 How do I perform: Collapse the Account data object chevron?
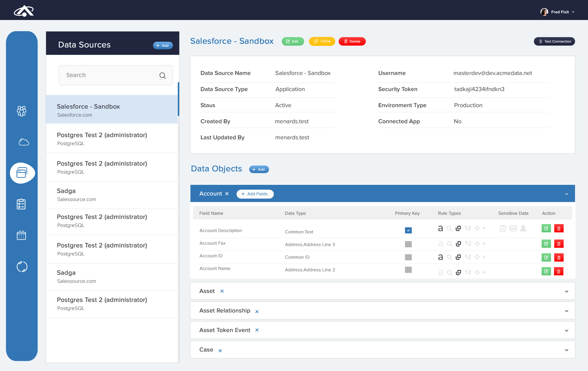(x=566, y=194)
